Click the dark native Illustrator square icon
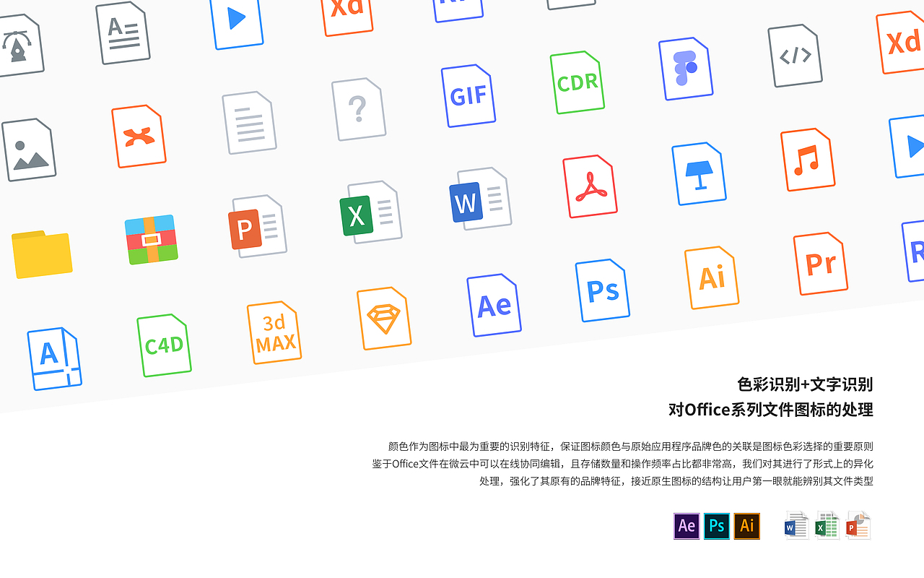 [747, 526]
